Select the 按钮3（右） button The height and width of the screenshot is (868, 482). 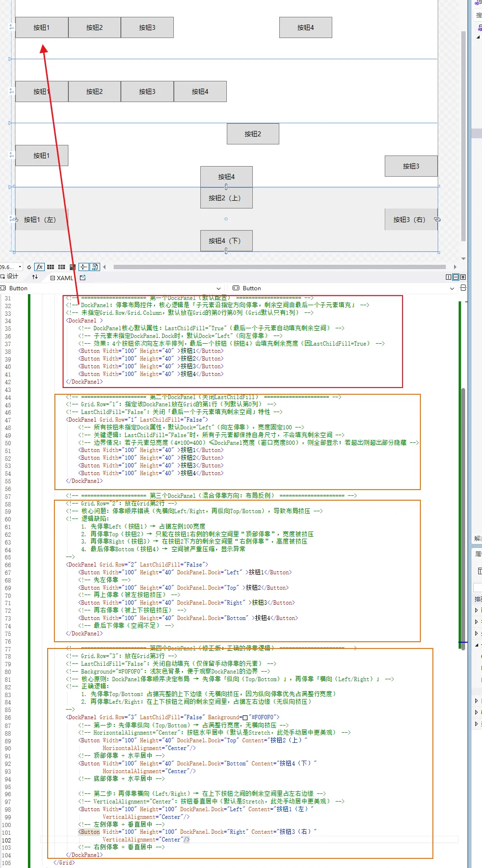coord(411,220)
